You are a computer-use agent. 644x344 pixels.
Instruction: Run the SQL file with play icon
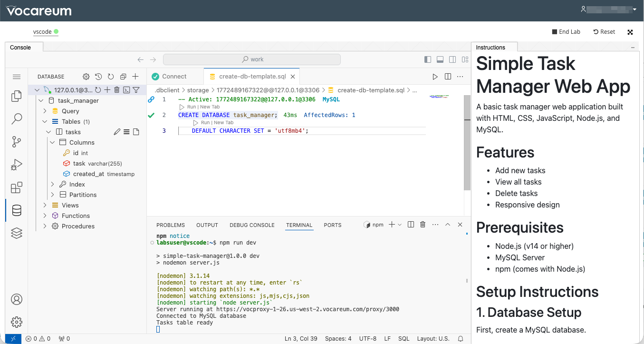click(435, 77)
